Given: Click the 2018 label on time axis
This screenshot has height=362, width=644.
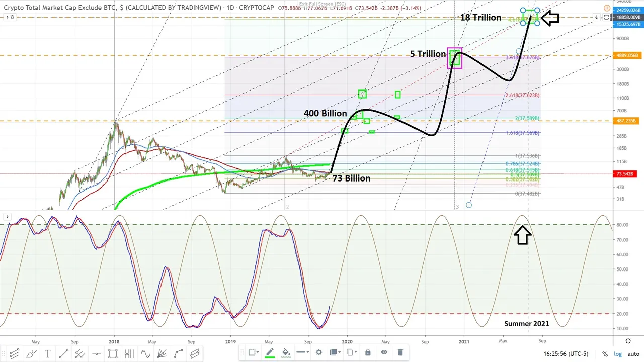Looking at the screenshot, I should click(x=114, y=341).
